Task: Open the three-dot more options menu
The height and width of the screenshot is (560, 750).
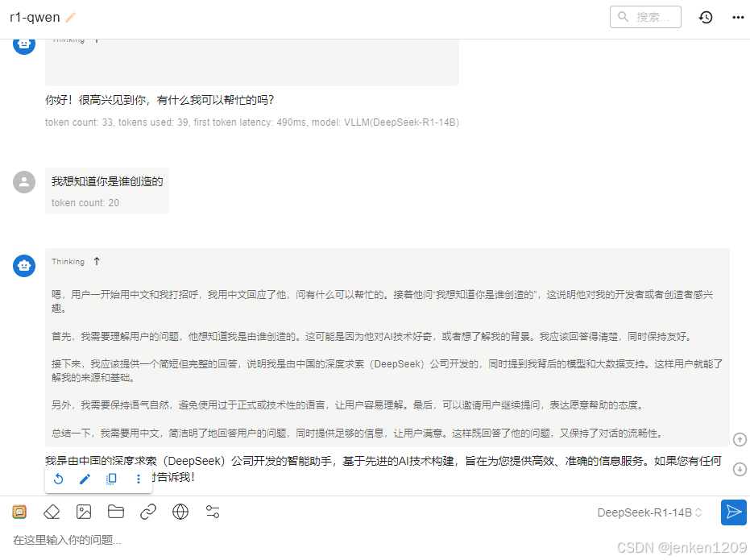Action: pos(738,18)
